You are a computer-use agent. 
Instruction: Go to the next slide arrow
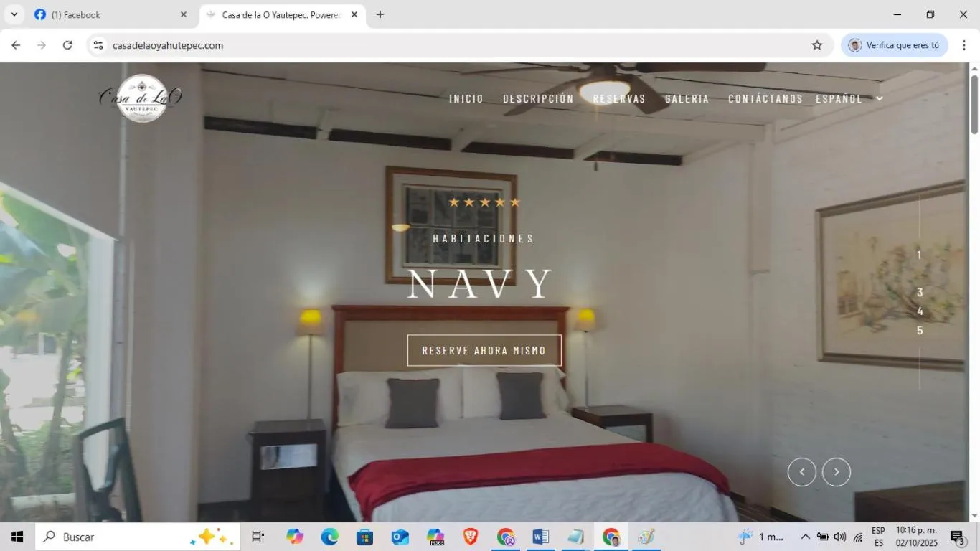836,472
